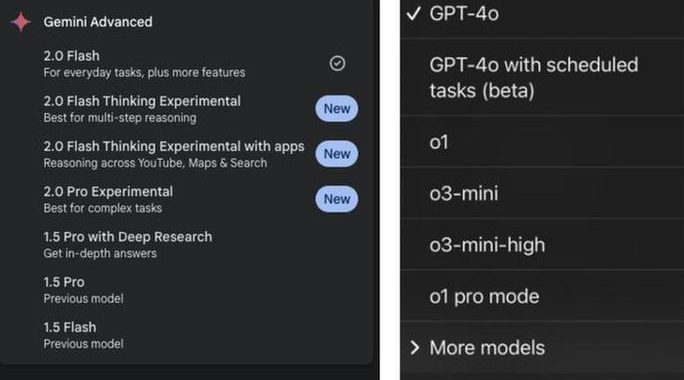
Task: Choose the o3-mini model
Action: 542,193
